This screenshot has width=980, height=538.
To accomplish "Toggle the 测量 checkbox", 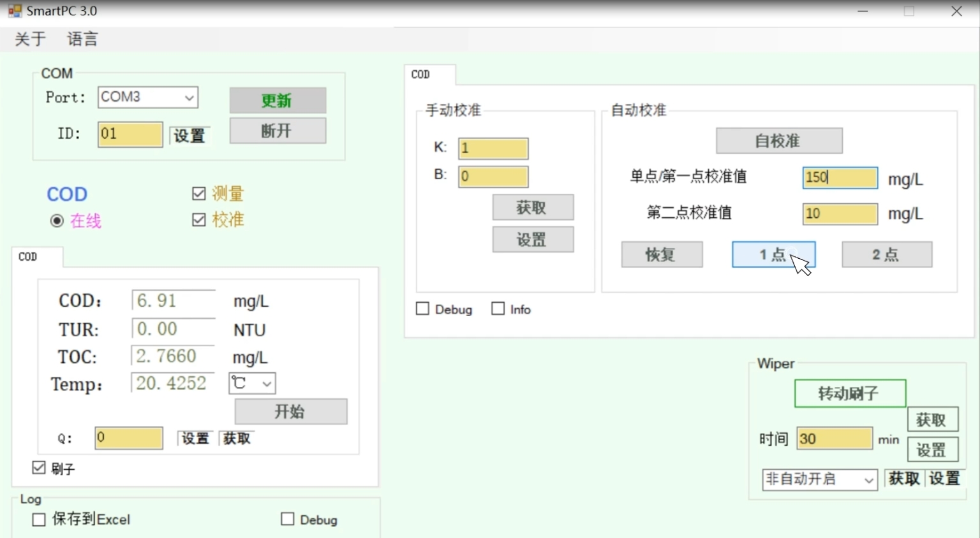I will (x=199, y=193).
